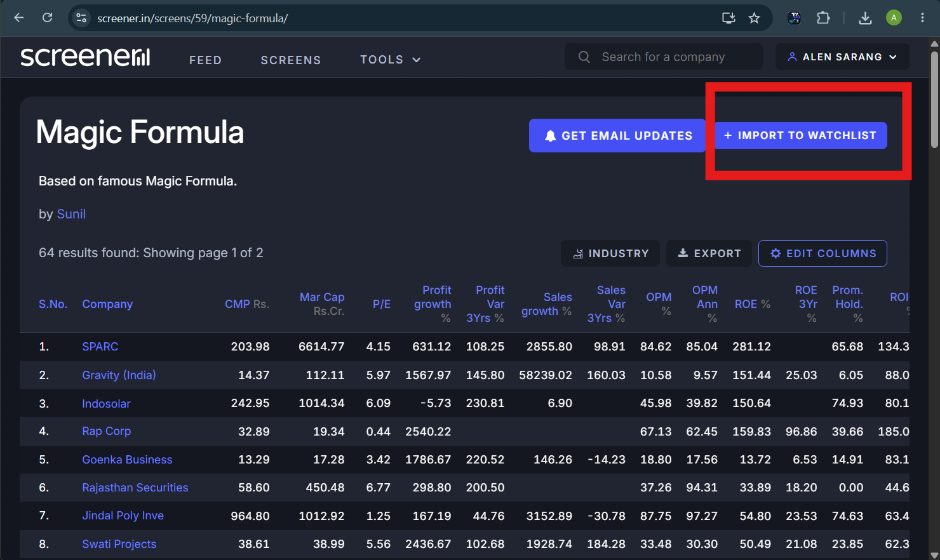Open the browser downloads icon
The image size is (940, 560).
865,18
